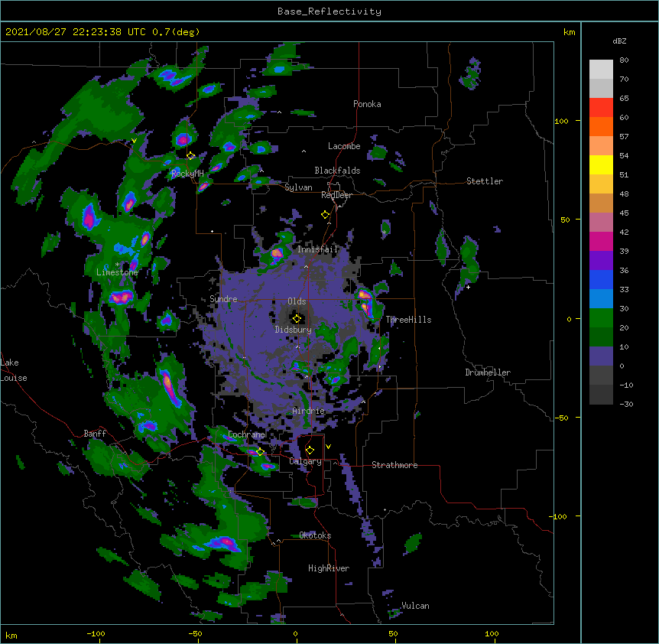Select the RockyMH label
659x644 pixels.
click(x=187, y=174)
